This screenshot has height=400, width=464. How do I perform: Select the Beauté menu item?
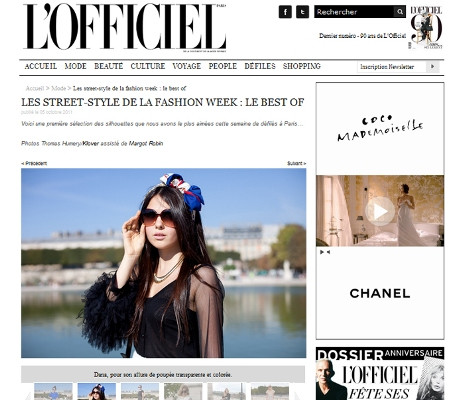[x=109, y=66]
